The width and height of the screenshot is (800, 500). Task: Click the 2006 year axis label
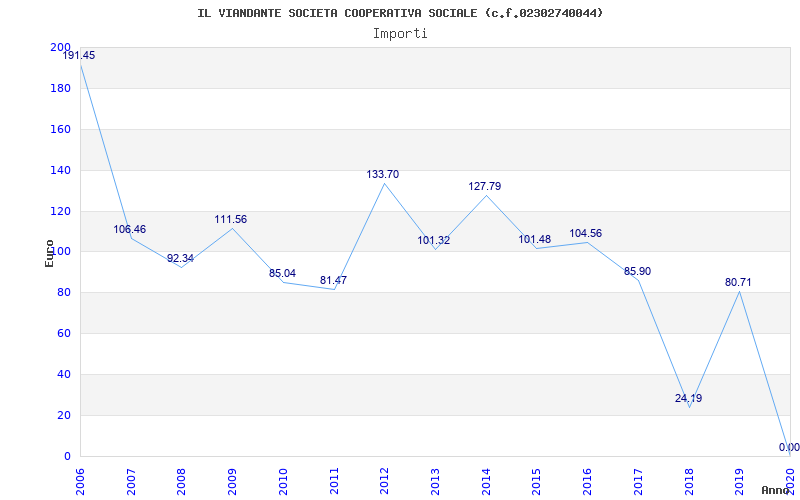tap(81, 481)
